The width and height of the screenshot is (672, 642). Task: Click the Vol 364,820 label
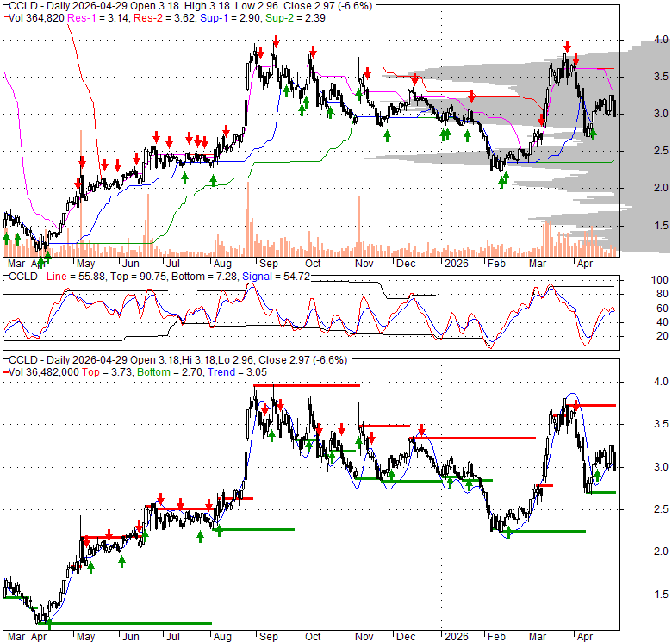[x=37, y=18]
